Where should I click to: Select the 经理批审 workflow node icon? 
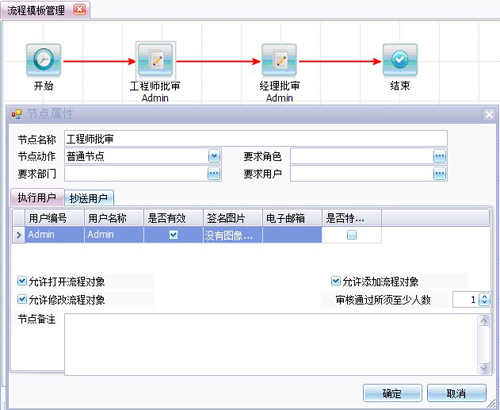[x=279, y=61]
